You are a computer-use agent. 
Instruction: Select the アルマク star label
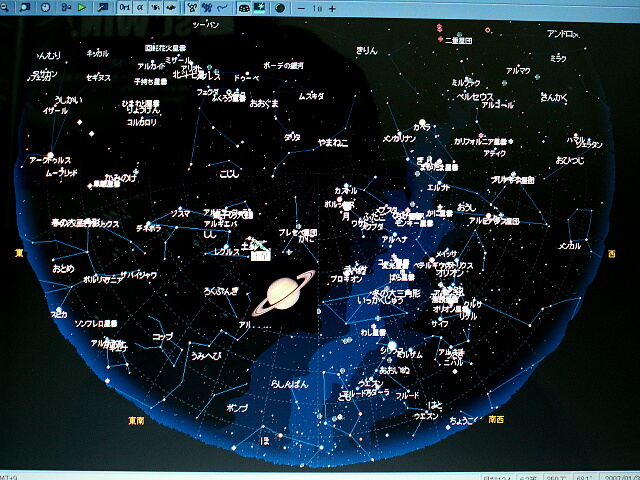coord(518,71)
